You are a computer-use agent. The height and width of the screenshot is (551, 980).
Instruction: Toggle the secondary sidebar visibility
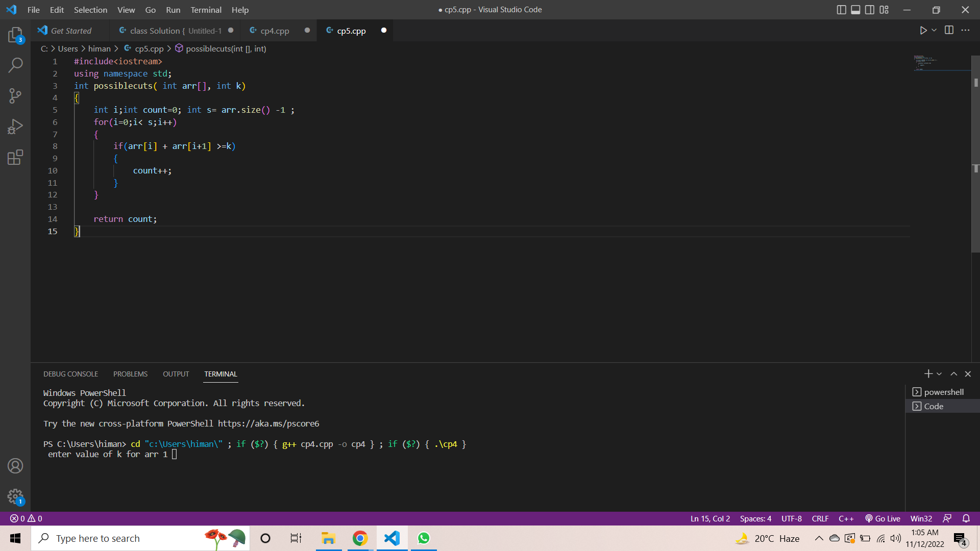[x=869, y=9]
